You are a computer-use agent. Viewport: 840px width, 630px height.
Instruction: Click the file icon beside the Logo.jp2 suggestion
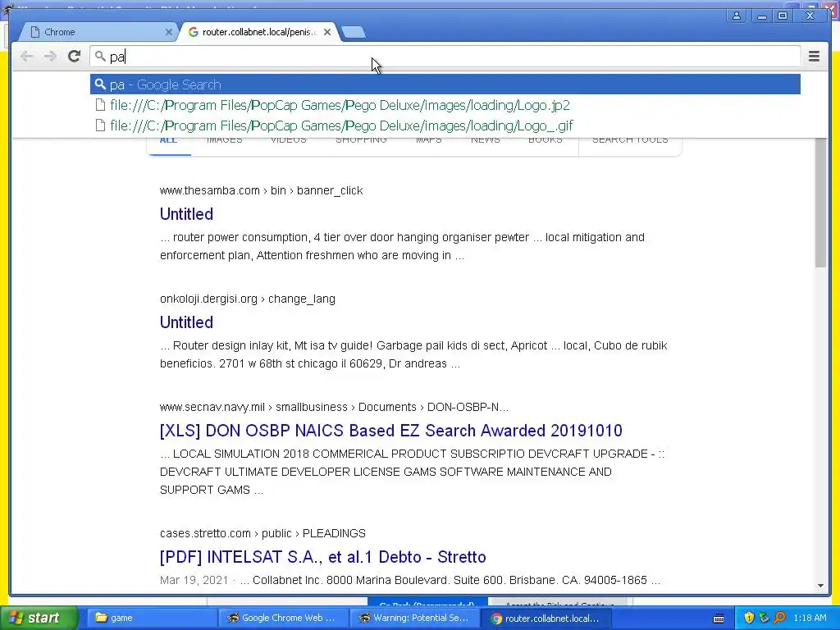pyautogui.click(x=100, y=105)
